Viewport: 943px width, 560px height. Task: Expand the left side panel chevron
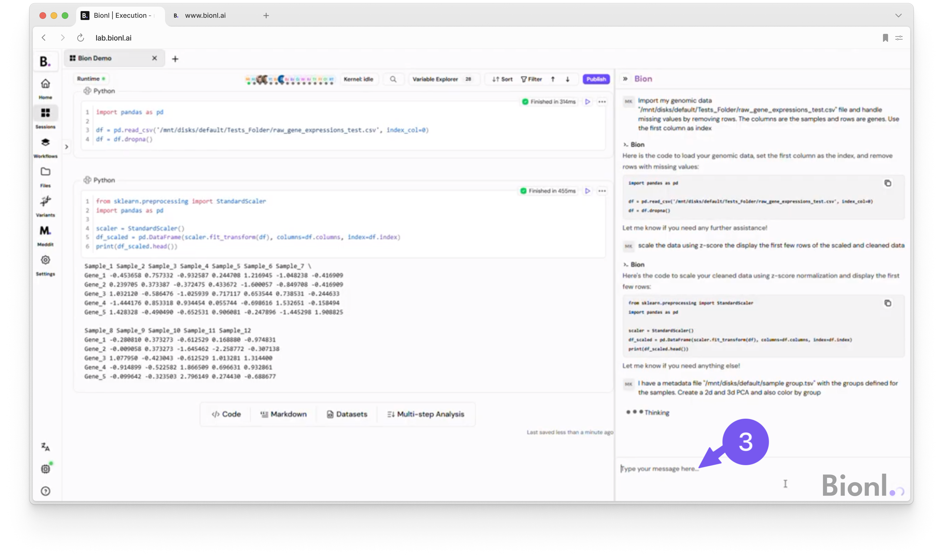66,147
